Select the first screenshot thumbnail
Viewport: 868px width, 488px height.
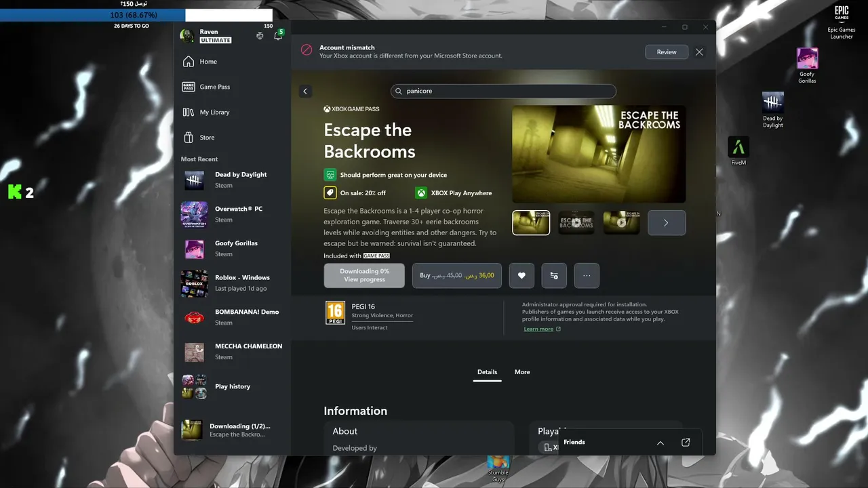point(531,222)
